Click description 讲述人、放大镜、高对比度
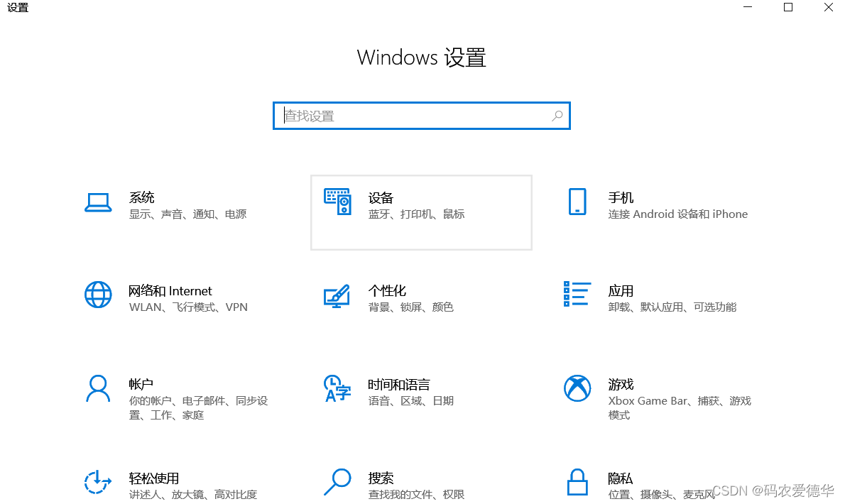Viewport: 845px width, 504px height. pyautogui.click(x=193, y=494)
